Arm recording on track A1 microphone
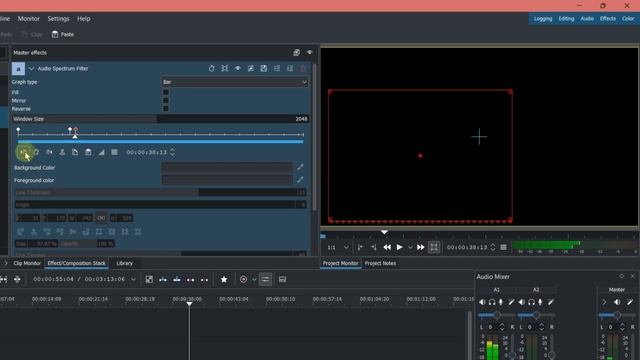 501,302
